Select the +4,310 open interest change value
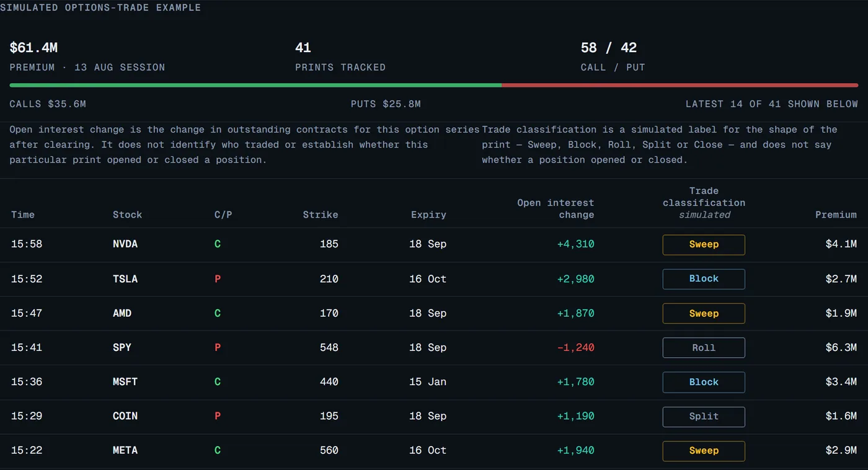This screenshot has height=470, width=868. coord(576,244)
